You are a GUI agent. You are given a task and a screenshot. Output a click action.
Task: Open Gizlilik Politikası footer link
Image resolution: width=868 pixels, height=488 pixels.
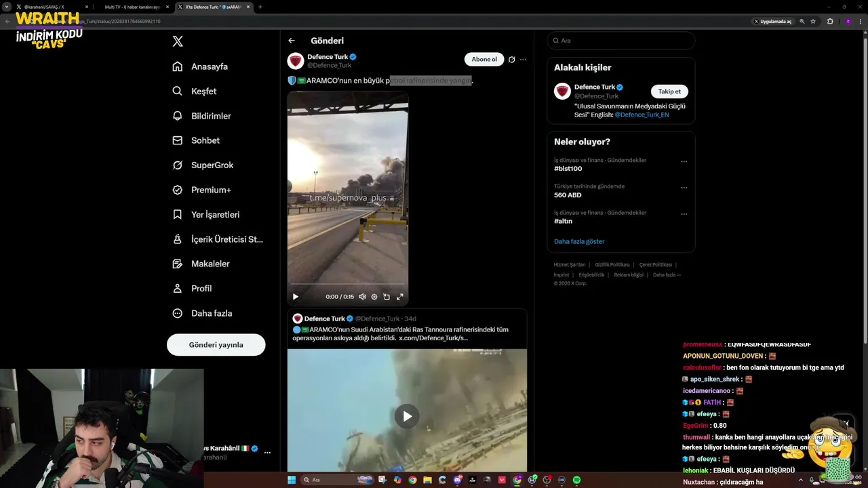coord(612,265)
